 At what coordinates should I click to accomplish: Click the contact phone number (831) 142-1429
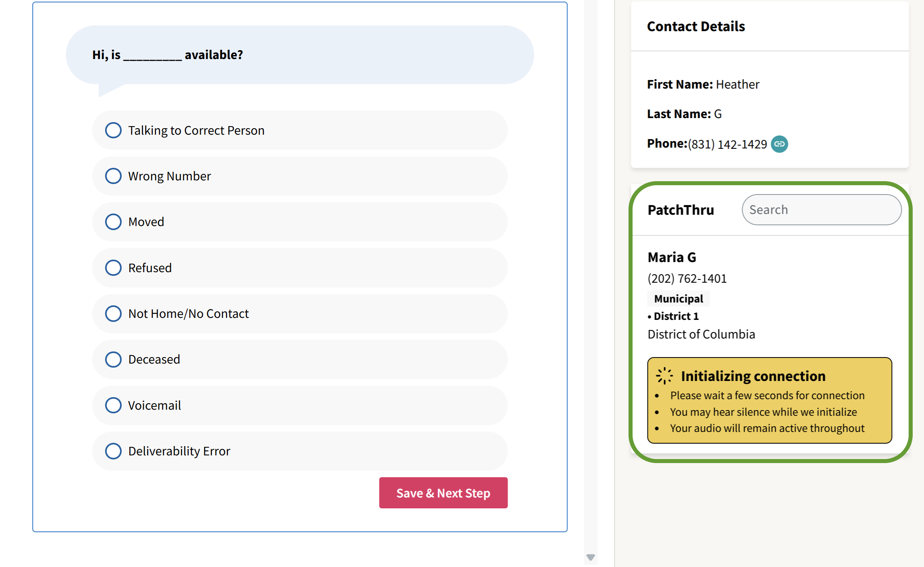[x=727, y=144]
